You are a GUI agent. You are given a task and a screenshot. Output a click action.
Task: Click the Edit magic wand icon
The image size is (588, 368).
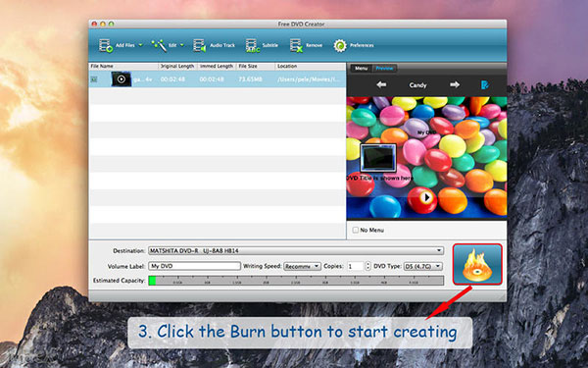pos(159,45)
